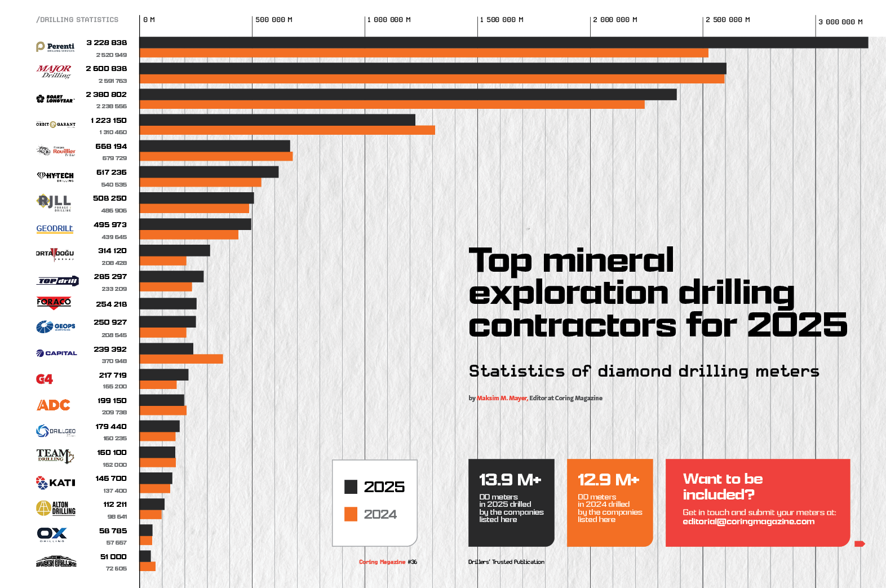Click the Capital logo
This screenshot has width=886, height=588.
coord(57,353)
